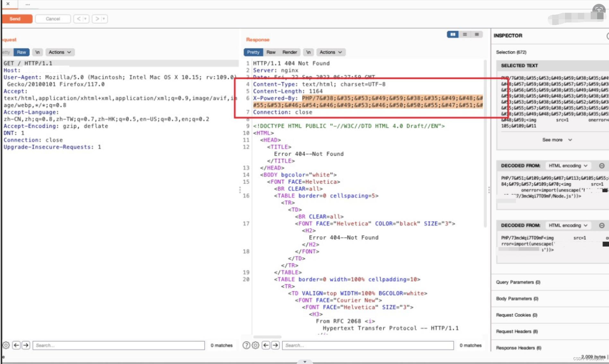
Task: Click Selection (672) label in Inspector
Action: (x=511, y=52)
